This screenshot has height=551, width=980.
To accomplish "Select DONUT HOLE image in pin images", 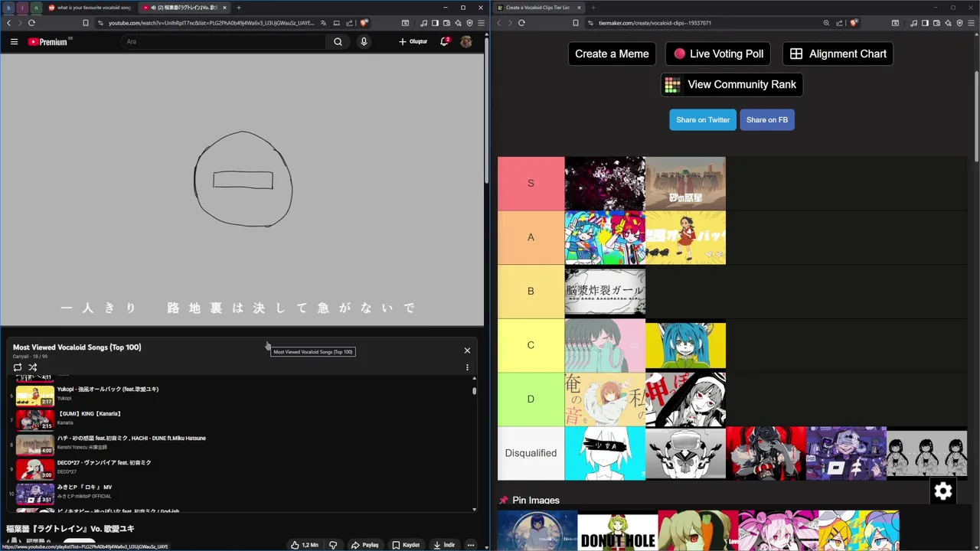I will [x=618, y=532].
